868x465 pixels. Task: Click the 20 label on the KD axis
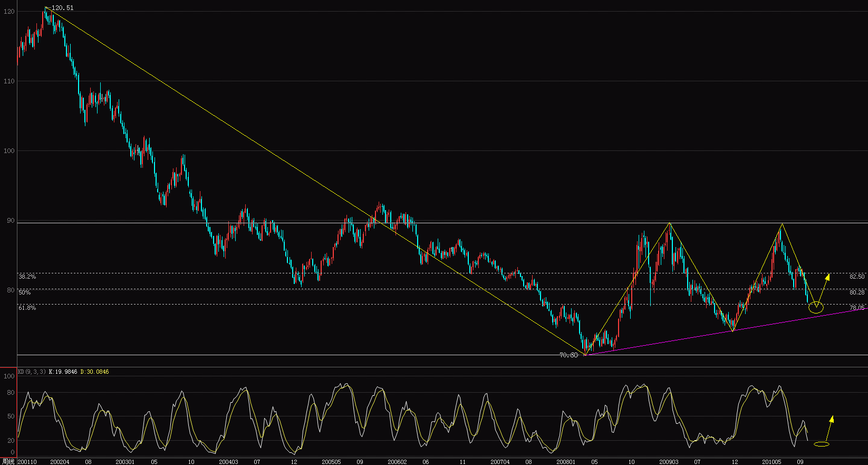[11, 441]
